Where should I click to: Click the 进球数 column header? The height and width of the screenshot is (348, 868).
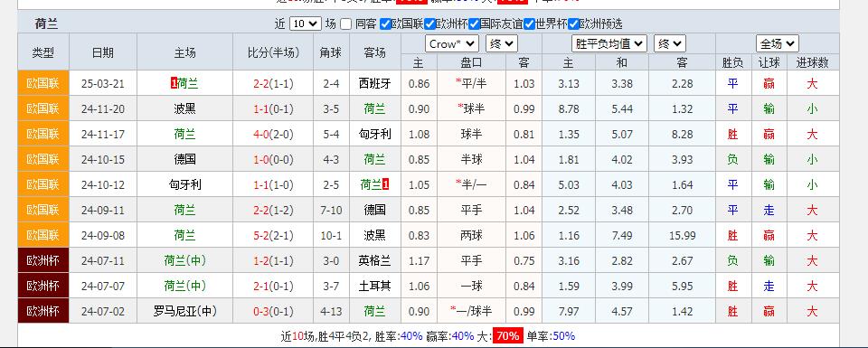(x=812, y=62)
